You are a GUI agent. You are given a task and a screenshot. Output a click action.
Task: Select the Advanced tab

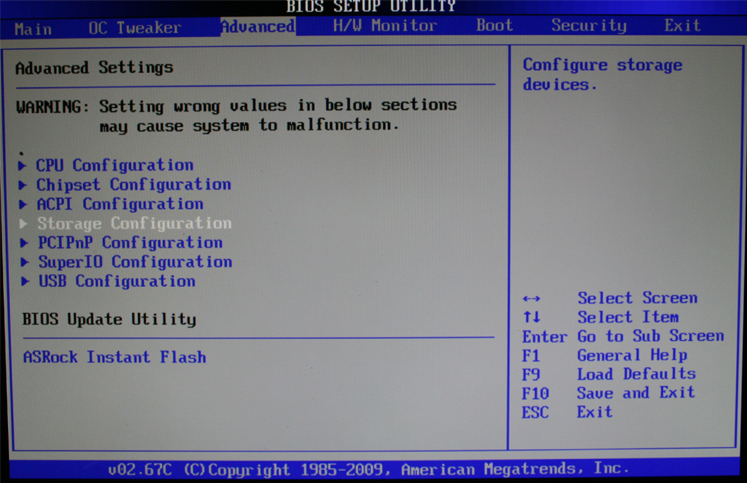(x=258, y=26)
